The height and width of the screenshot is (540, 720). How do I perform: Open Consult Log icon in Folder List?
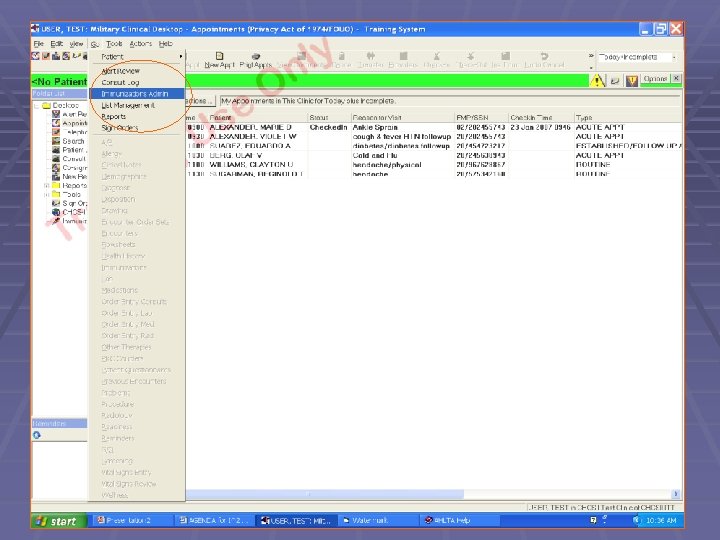click(x=56, y=158)
